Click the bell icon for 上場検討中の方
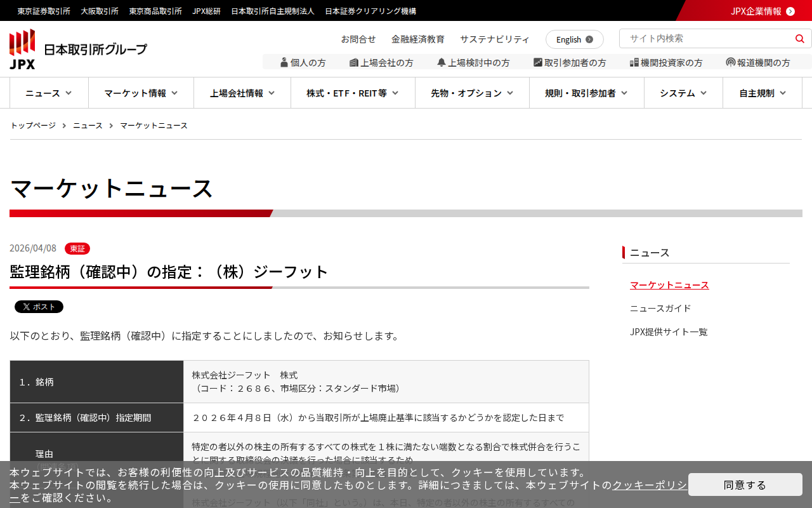Image resolution: width=812 pixels, height=508 pixels. [x=442, y=62]
